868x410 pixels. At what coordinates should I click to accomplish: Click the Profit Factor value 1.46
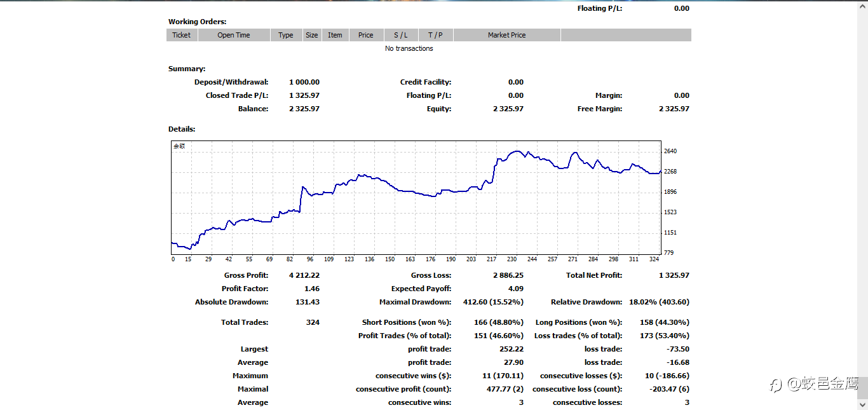(312, 289)
